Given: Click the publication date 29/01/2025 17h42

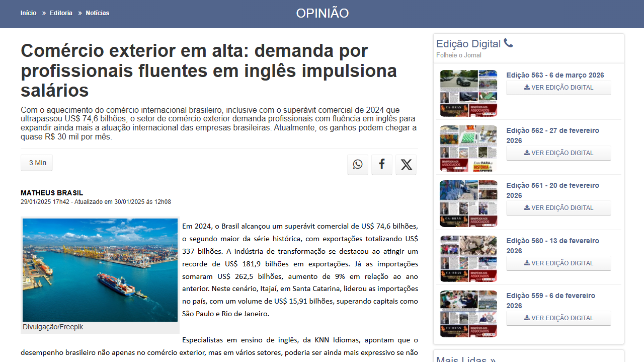Looking at the screenshot, I should point(45,202).
